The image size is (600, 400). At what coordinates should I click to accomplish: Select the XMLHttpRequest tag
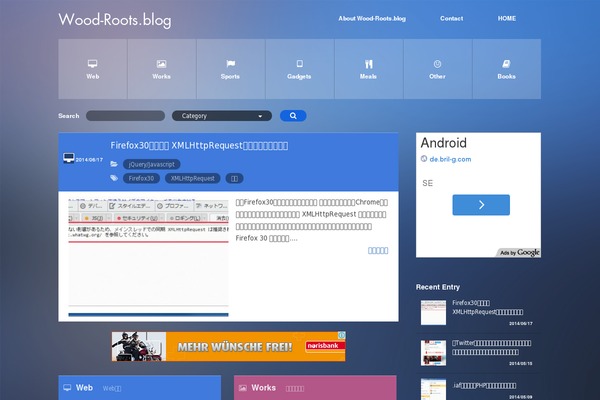[192, 178]
